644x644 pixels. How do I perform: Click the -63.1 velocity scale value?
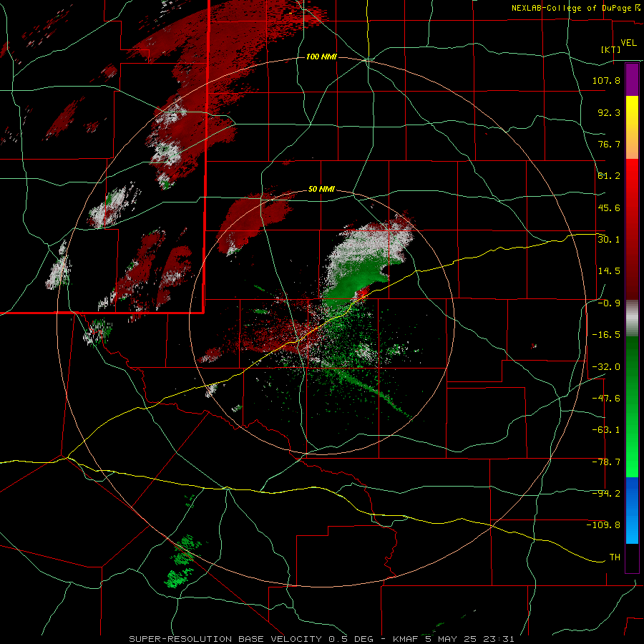tap(606, 430)
